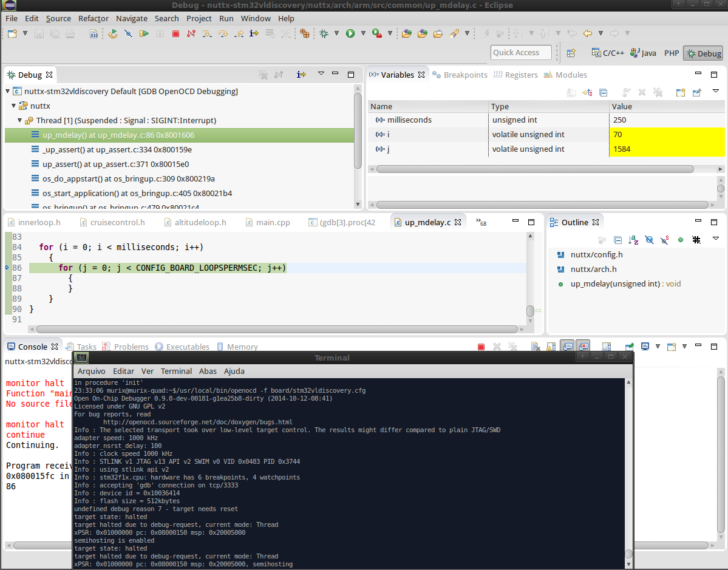Switch to the C/C++ perspective

coord(608,53)
